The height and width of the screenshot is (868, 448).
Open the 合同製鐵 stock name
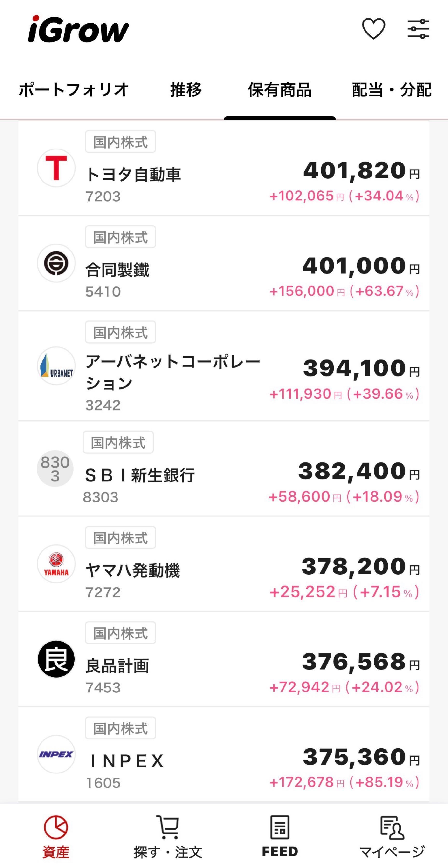click(117, 270)
